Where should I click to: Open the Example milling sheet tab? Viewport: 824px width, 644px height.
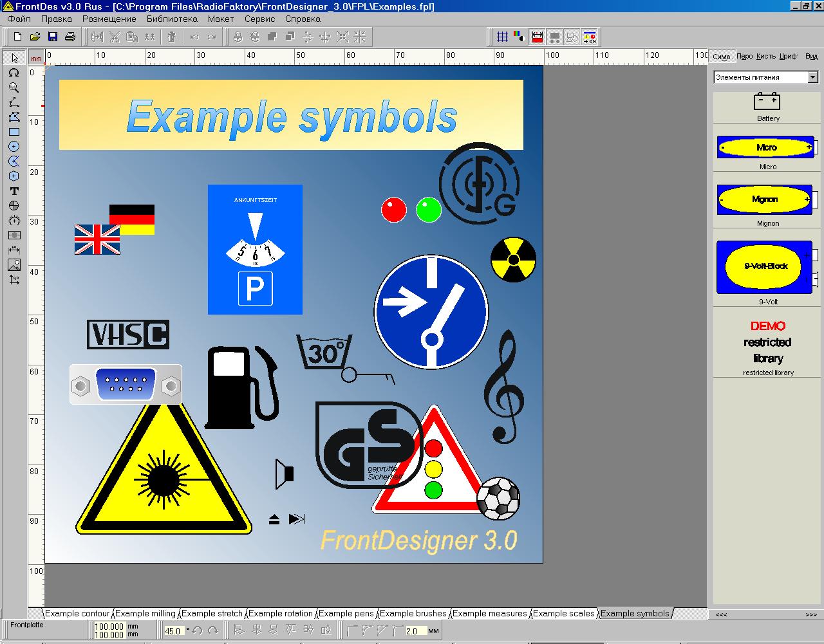[145, 614]
